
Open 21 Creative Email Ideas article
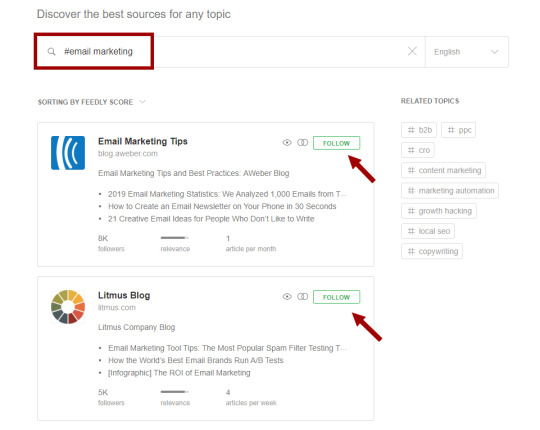(211, 219)
